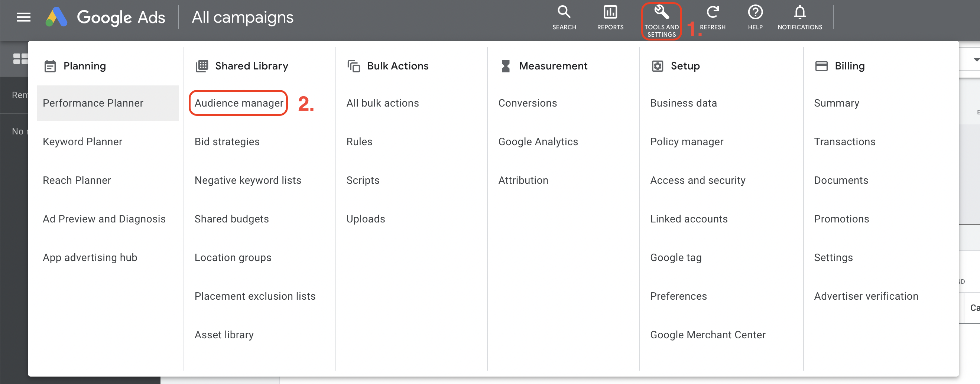980x384 pixels.
Task: Click the Bulk Actions heading
Action: [397, 66]
